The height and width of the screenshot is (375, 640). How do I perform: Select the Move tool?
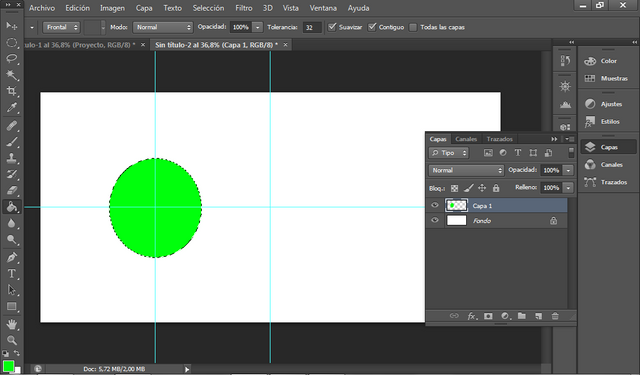click(12, 26)
